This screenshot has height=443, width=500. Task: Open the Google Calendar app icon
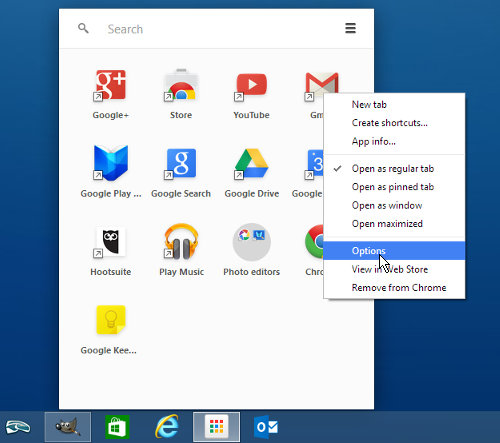pyautogui.click(x=314, y=163)
